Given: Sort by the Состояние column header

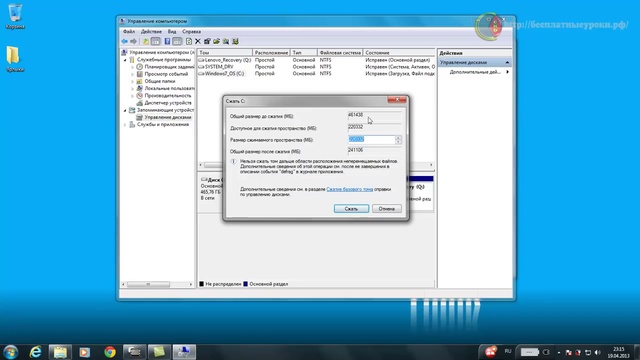Looking at the screenshot, I should 399,53.
